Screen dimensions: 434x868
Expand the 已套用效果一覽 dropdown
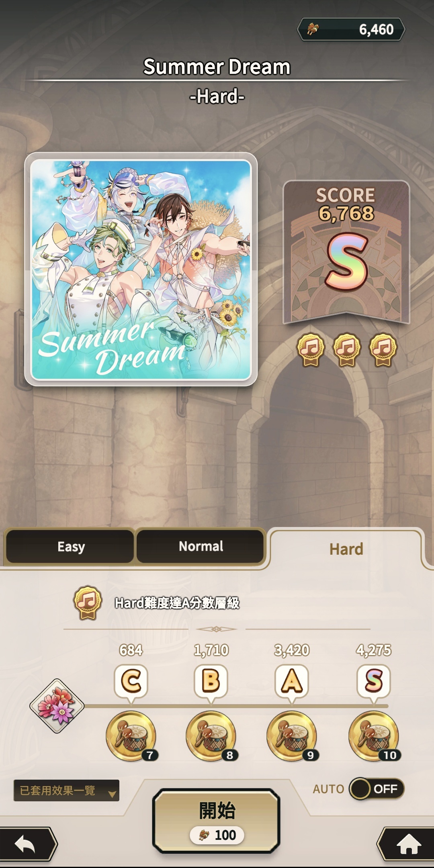(66, 790)
